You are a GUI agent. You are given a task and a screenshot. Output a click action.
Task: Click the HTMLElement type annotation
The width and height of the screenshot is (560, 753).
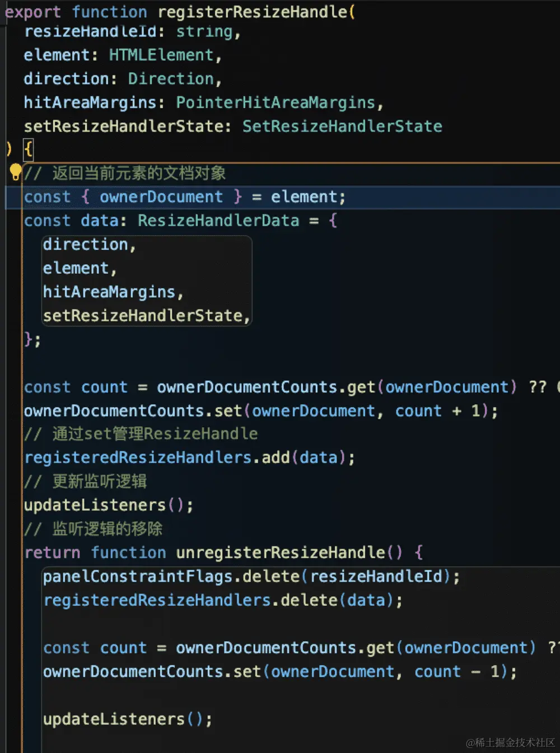tap(161, 55)
